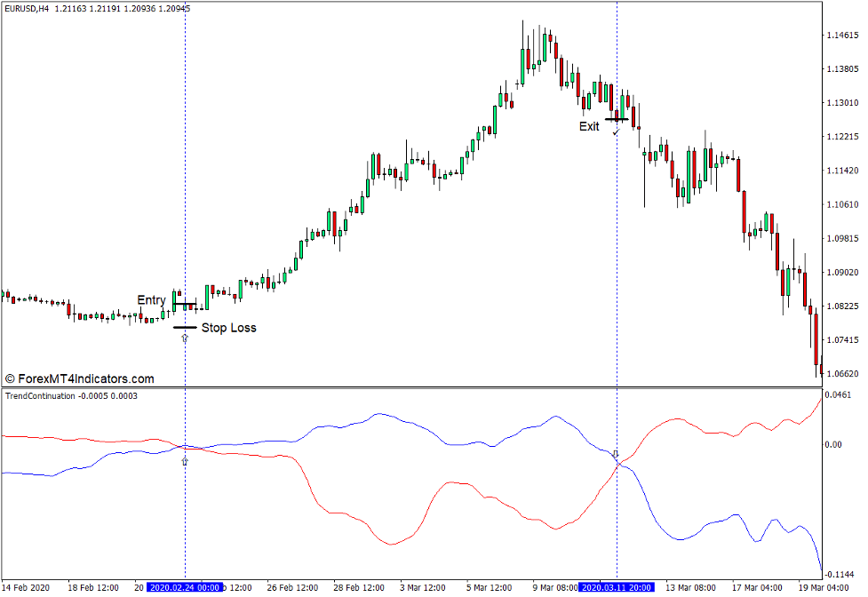Image resolution: width=868 pixels, height=597 pixels.
Task: Select the black Stop Loss line marker
Action: click(x=185, y=328)
